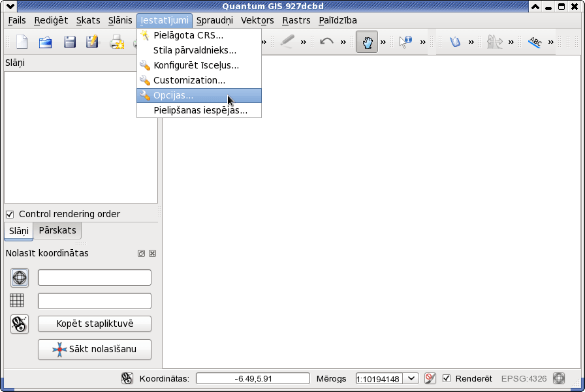
Task: Choose Pielipšanas iespējas... menu entry
Action: [199, 110]
